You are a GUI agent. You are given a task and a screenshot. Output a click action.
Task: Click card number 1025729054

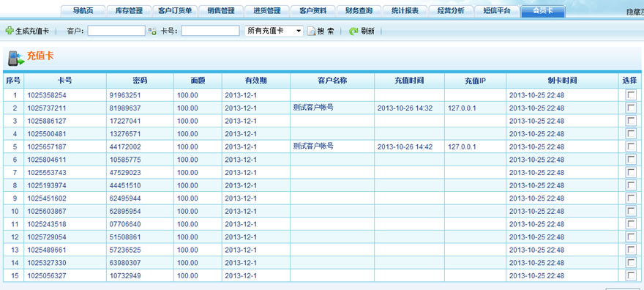point(47,237)
